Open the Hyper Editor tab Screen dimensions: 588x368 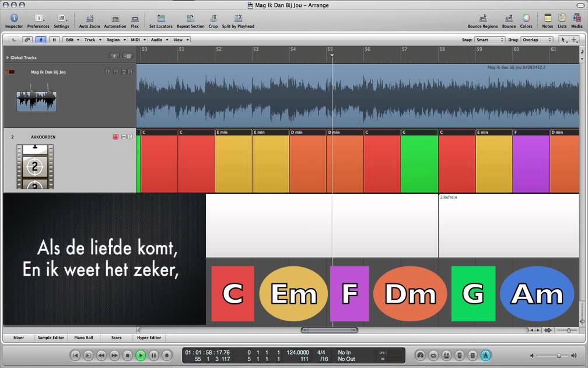pos(149,338)
